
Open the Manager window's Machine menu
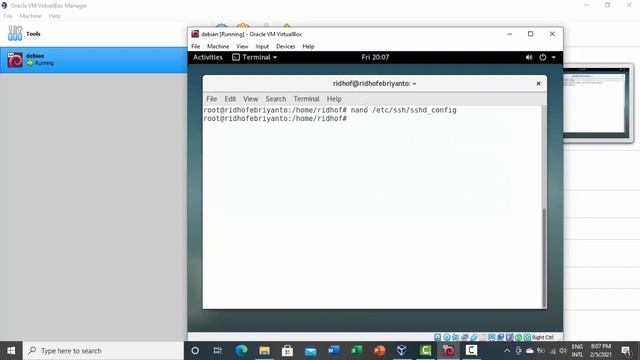click(30, 16)
